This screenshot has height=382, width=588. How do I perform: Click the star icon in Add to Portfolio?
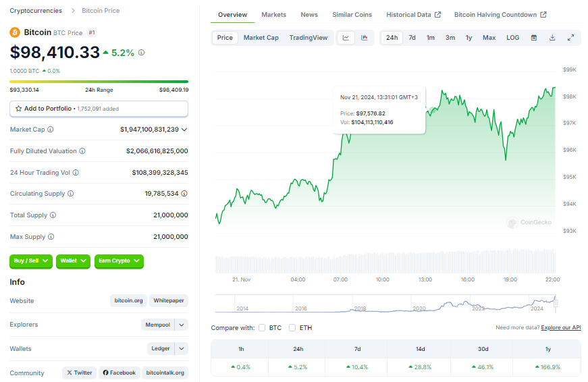coord(18,109)
